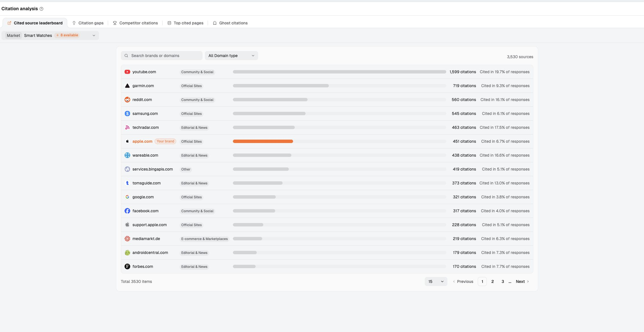This screenshot has width=644, height=332.
Task: Go to the Next page
Action: (x=522, y=281)
